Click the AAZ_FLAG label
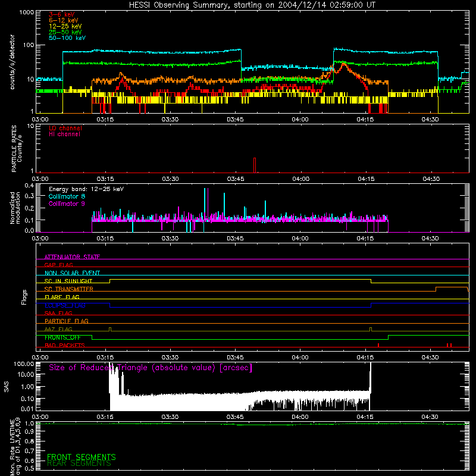 point(58,329)
